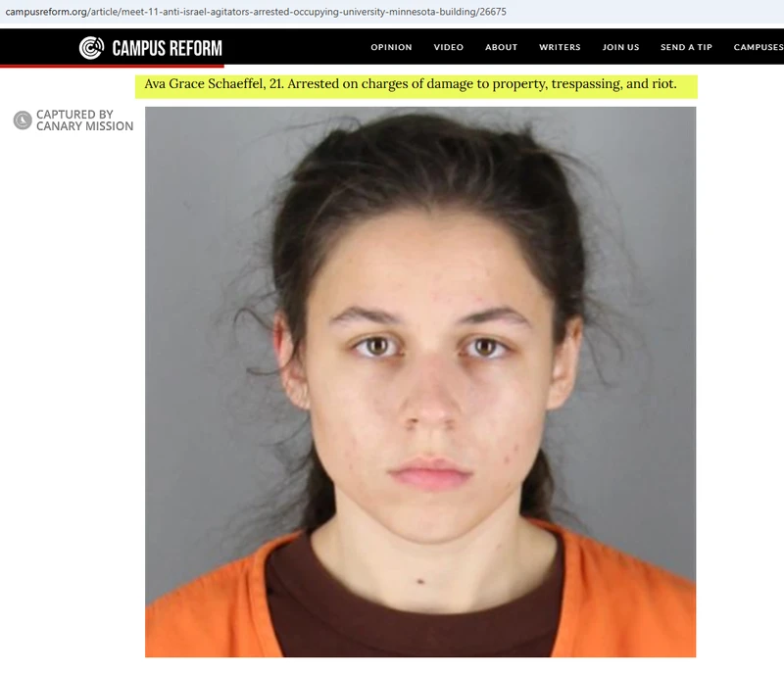
Task: Click the campusreform.org domain in the URL
Action: [46, 12]
